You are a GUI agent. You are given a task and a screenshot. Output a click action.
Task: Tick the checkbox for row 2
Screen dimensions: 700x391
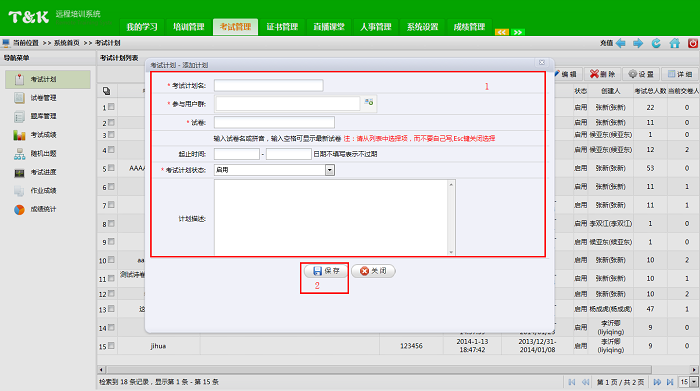click(111, 122)
